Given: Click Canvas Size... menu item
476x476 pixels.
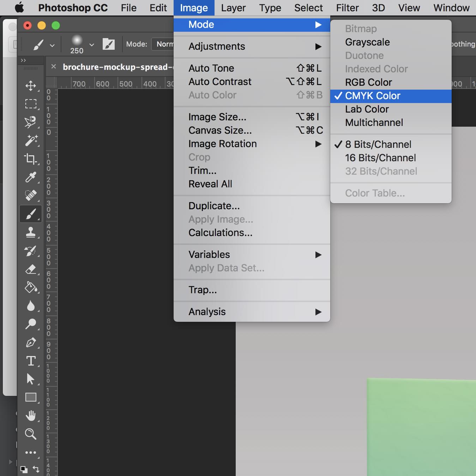Looking at the screenshot, I should pyautogui.click(x=220, y=130).
